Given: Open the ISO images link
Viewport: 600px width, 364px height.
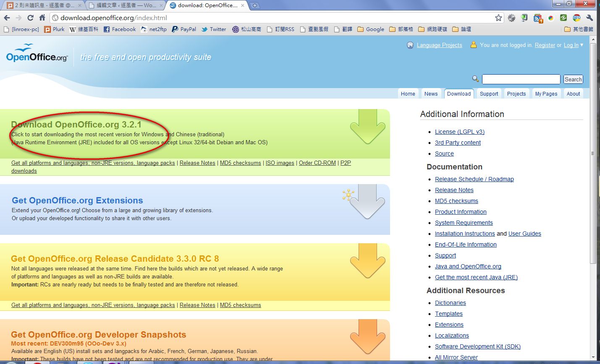Looking at the screenshot, I should tap(280, 163).
